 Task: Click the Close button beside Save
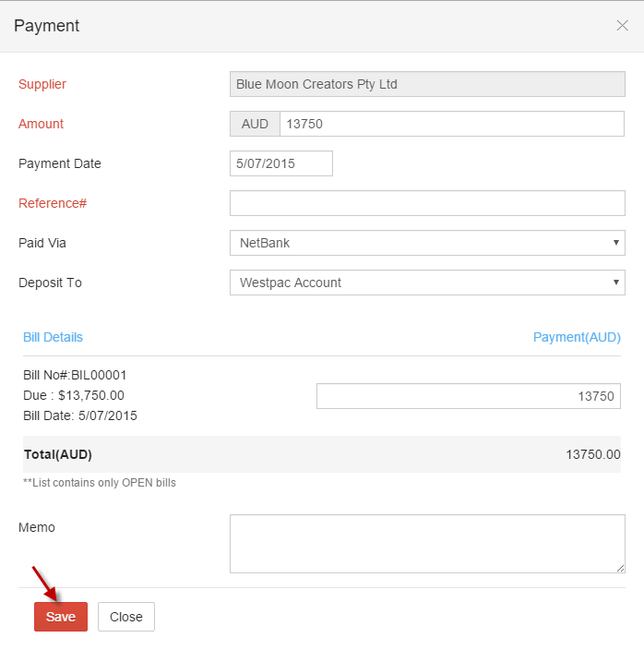126,617
